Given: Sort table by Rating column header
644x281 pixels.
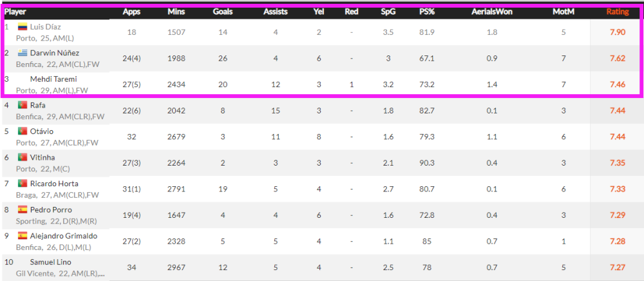Looking at the screenshot, I should click(x=618, y=12).
